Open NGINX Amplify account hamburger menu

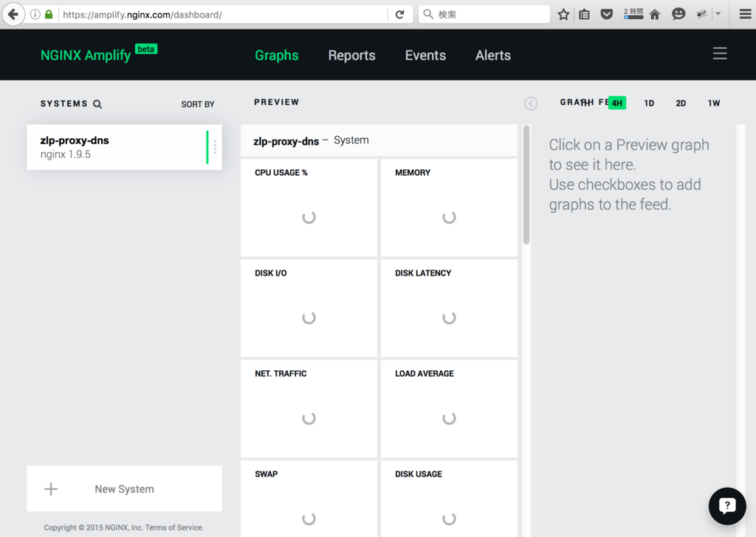click(x=720, y=54)
